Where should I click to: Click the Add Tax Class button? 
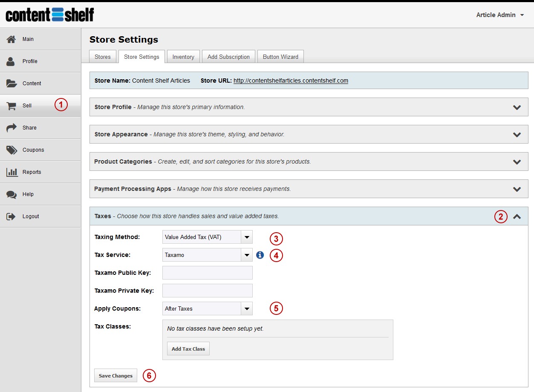point(188,349)
